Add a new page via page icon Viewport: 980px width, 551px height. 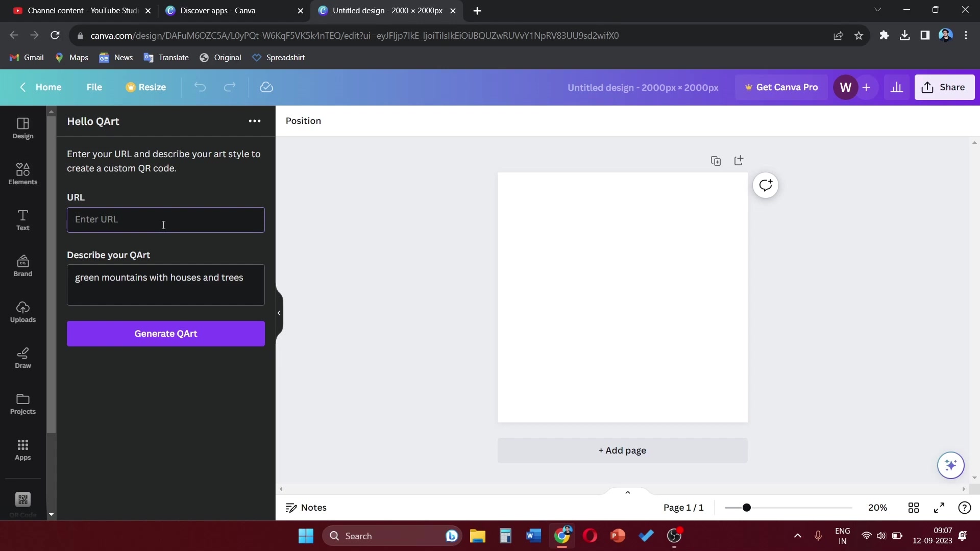point(739,161)
